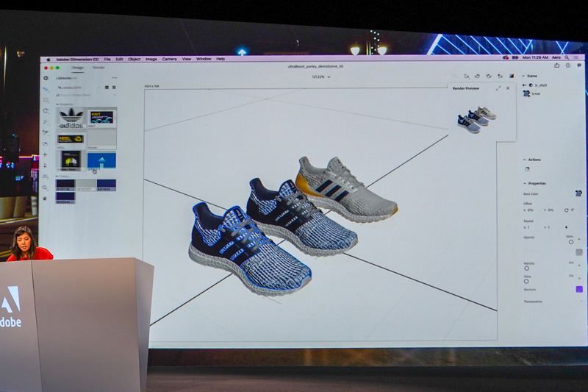Open the Camera menu
Viewport: 588px width, 392px height.
point(169,59)
